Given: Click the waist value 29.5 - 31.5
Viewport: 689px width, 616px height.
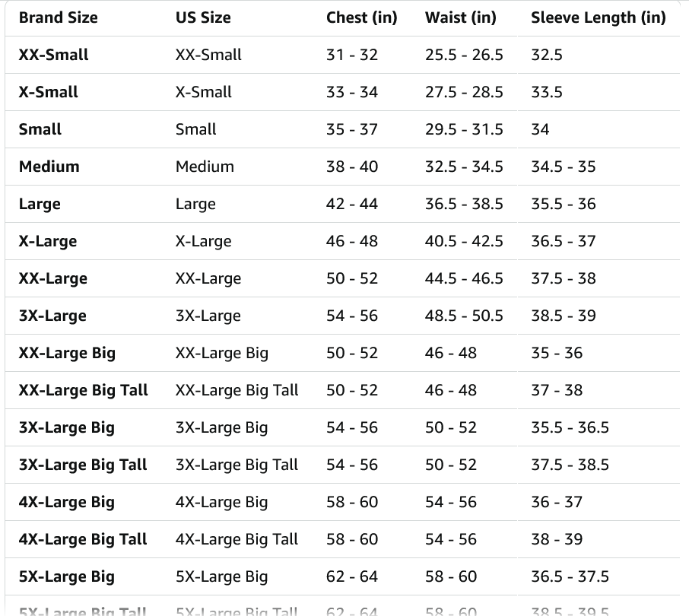Looking at the screenshot, I should 464,129.
